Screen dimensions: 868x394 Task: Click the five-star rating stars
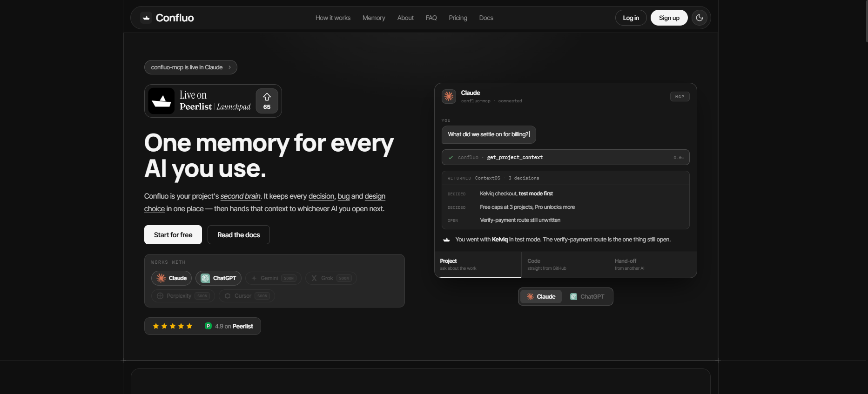(173, 326)
